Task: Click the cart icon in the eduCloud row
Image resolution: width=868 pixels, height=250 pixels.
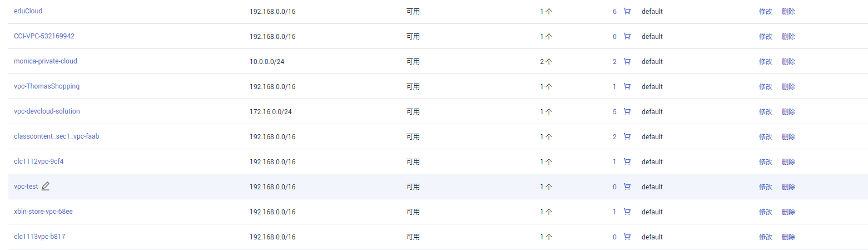Action: tap(627, 11)
